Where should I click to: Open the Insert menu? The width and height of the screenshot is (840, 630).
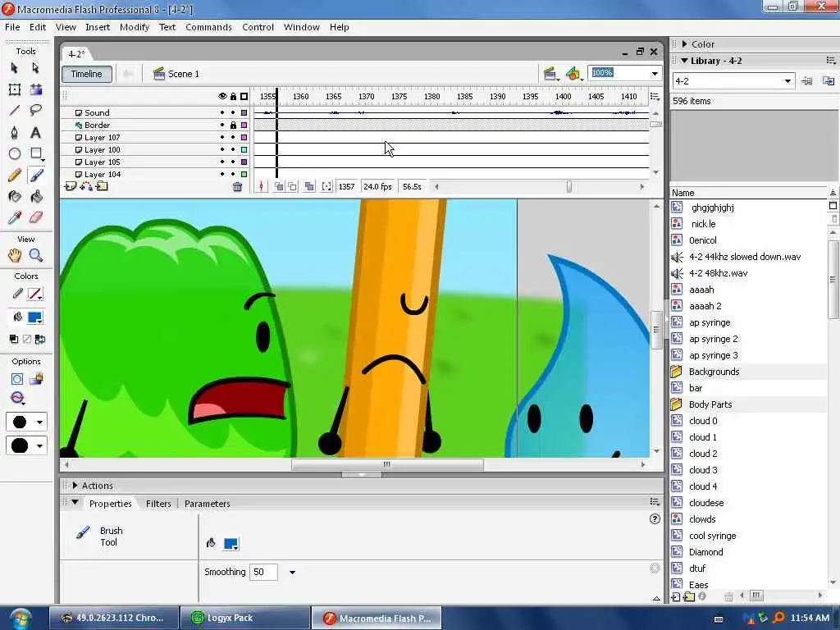(98, 27)
